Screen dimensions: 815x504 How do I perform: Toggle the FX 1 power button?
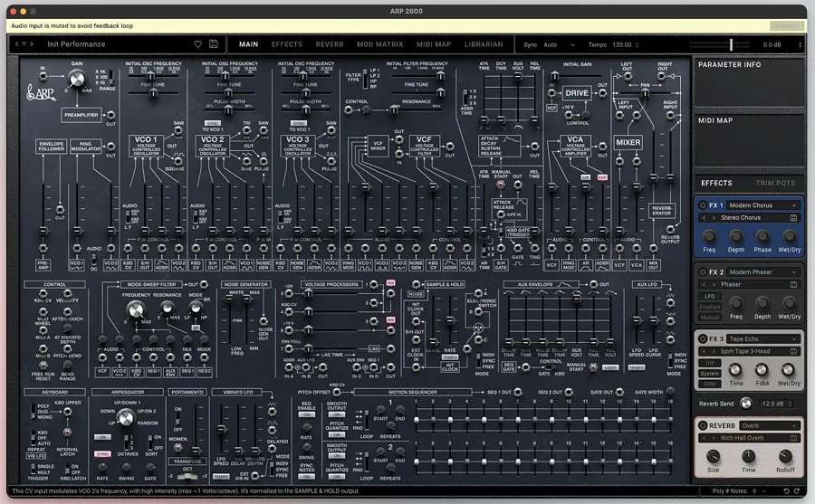701,205
